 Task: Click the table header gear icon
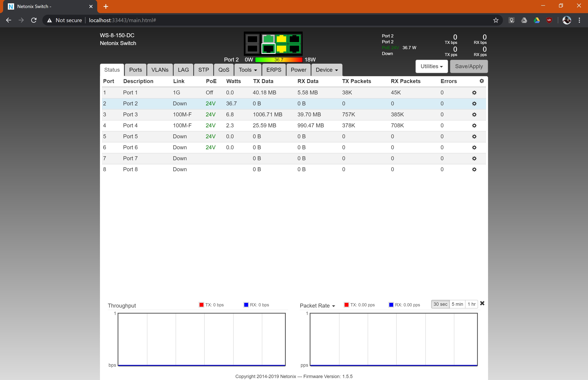(x=481, y=81)
